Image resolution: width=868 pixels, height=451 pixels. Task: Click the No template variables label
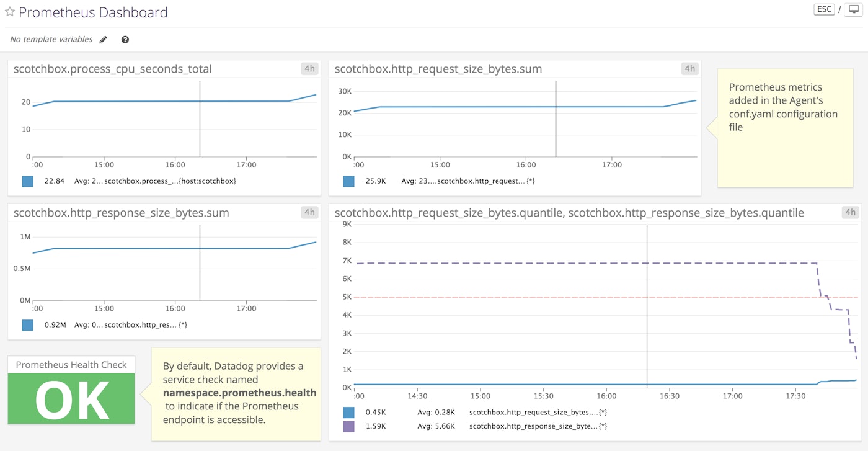coord(51,39)
